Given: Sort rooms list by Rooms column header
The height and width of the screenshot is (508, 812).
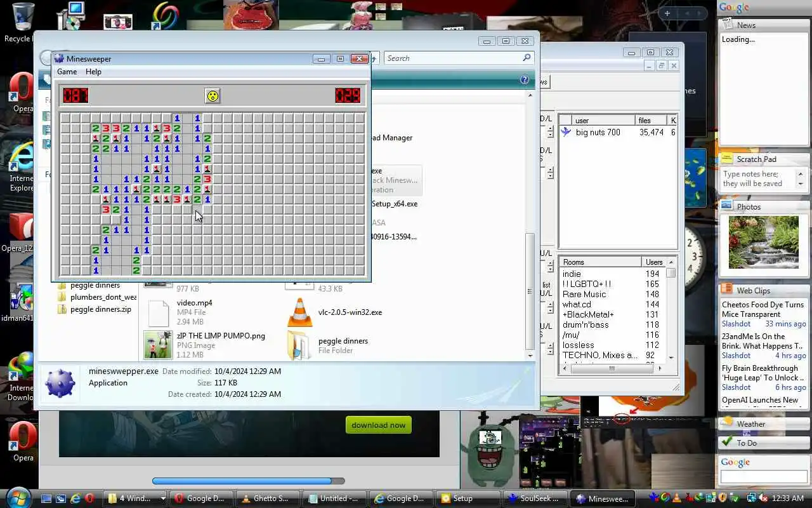Looking at the screenshot, I should (x=601, y=262).
